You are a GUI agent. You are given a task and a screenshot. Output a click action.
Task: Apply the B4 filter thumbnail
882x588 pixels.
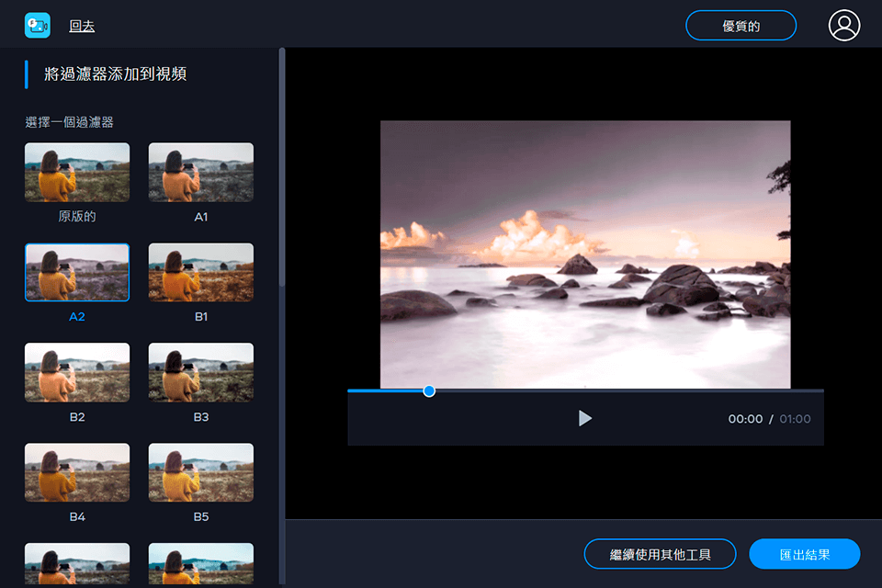coord(77,472)
